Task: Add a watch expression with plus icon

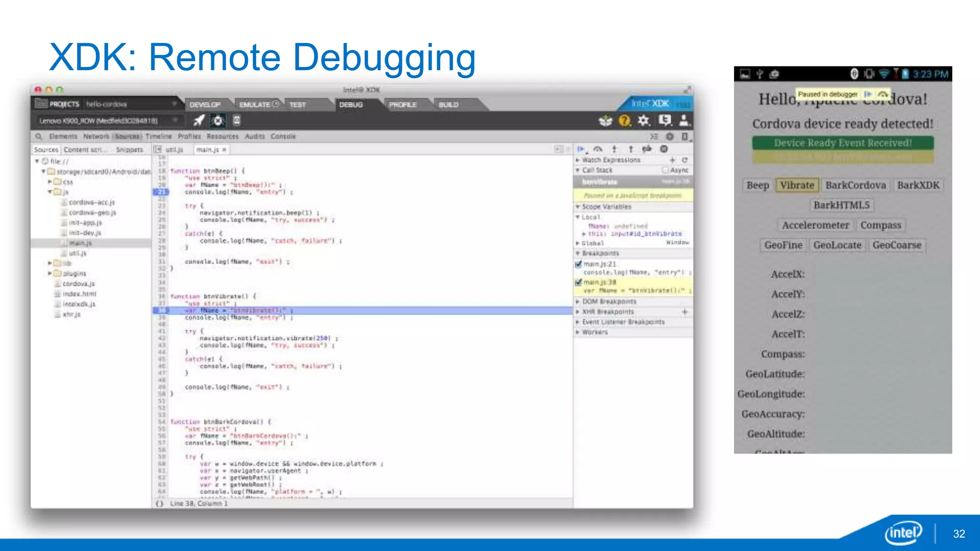Action: [x=672, y=160]
